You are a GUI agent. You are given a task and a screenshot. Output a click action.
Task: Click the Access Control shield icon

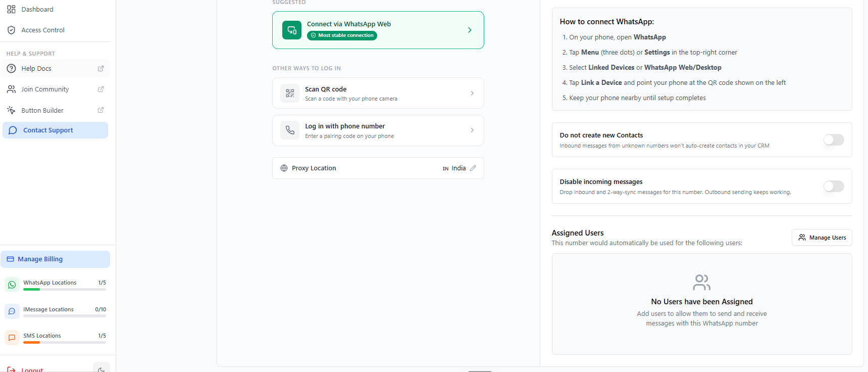pos(11,30)
